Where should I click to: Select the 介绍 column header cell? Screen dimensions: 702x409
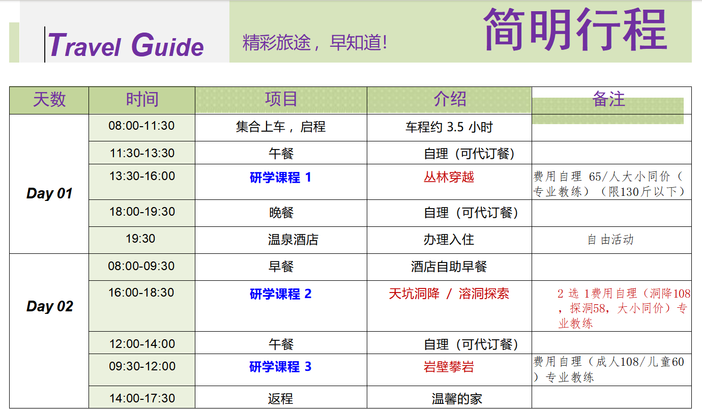coord(449,100)
